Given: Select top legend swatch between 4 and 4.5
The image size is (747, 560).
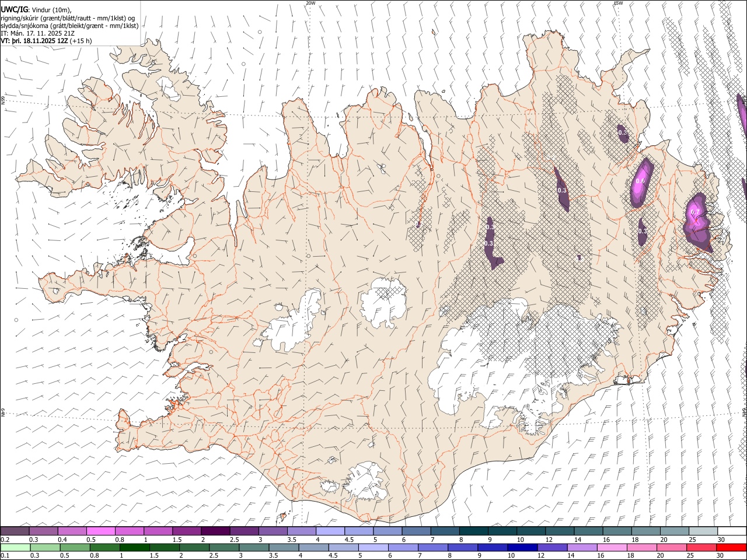Looking at the screenshot, I should [x=330, y=531].
